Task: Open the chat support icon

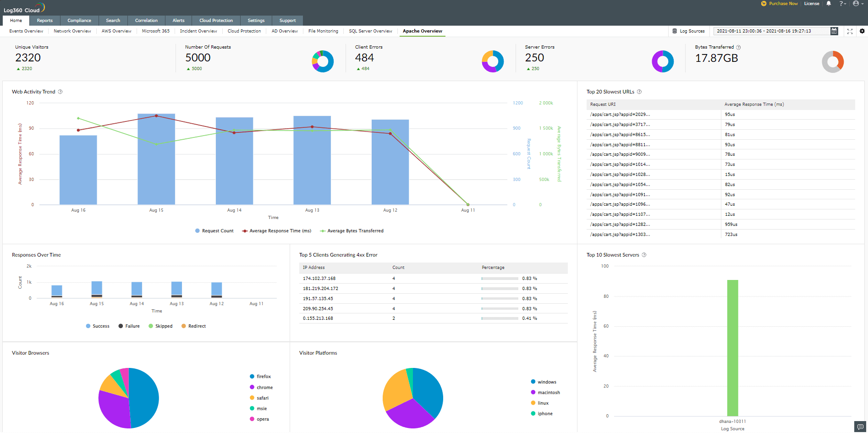Action: pos(860,427)
